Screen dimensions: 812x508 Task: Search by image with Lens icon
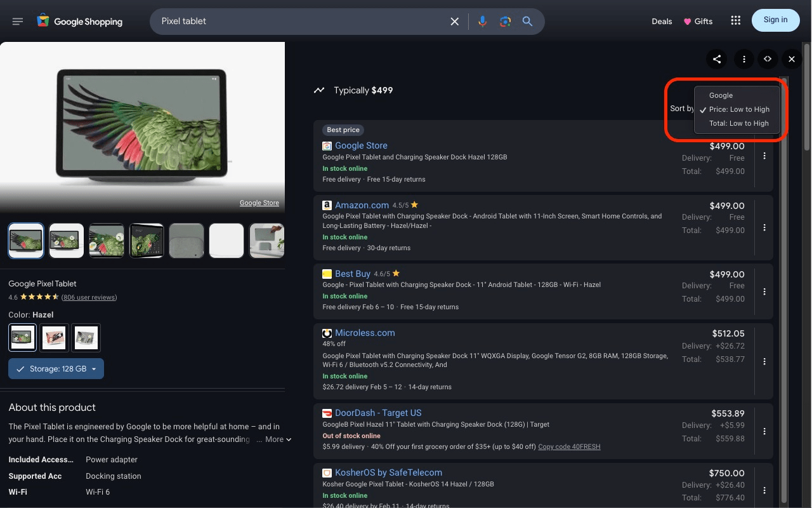pos(505,22)
